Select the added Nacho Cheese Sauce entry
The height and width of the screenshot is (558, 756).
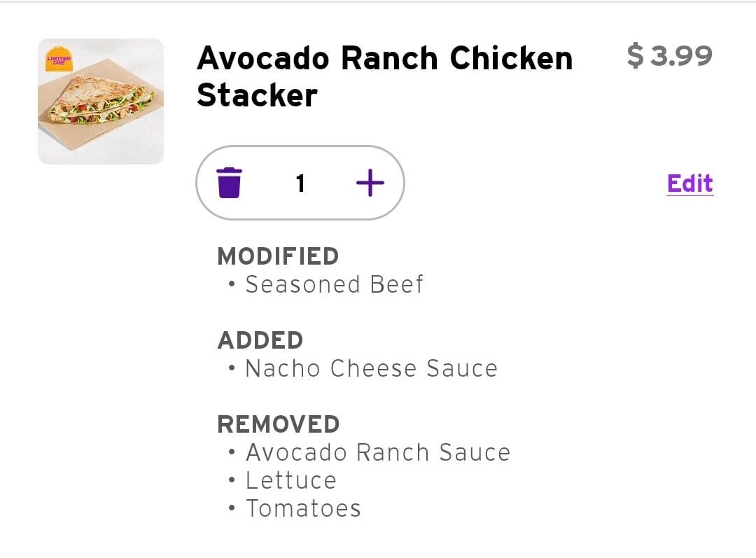point(371,368)
